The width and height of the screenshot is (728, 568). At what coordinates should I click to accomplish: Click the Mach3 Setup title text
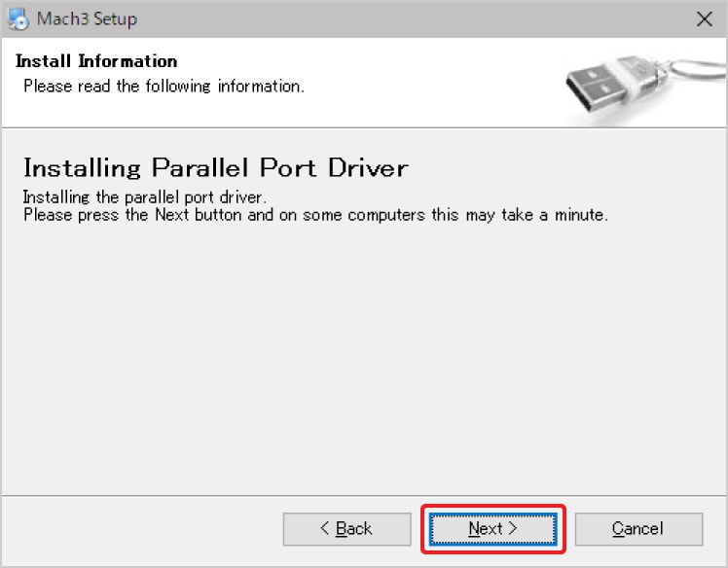(87, 18)
